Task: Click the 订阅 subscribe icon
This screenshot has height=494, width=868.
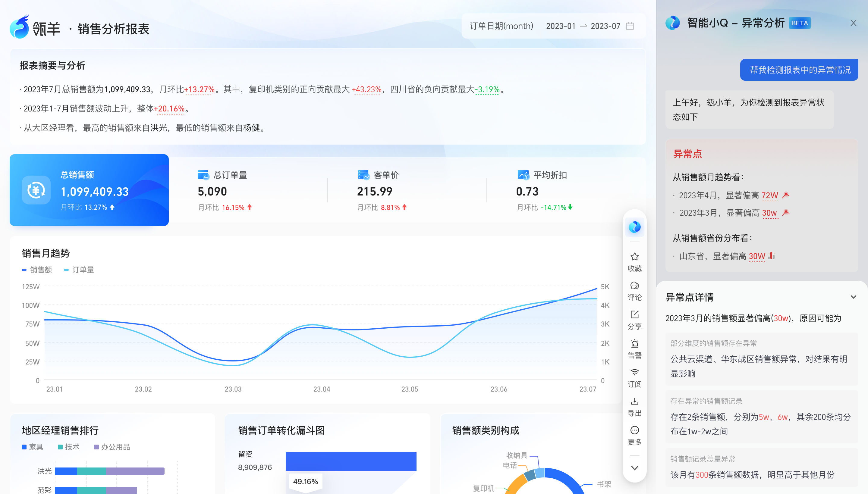Action: (x=634, y=372)
